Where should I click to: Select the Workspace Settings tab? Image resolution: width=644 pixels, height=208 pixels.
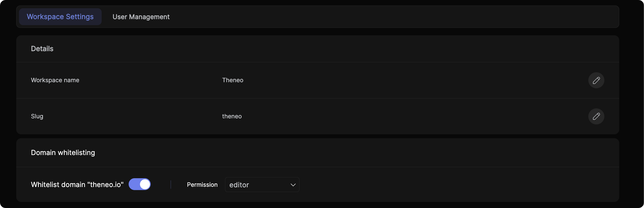click(60, 17)
